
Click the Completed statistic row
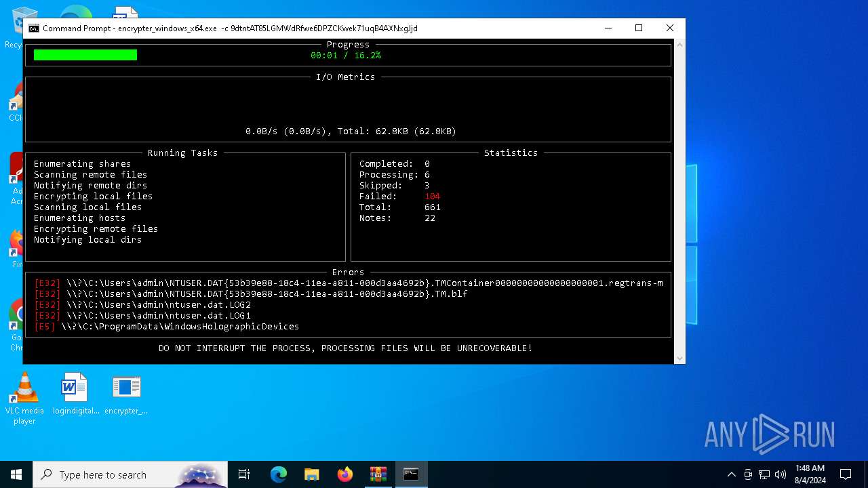coord(394,163)
